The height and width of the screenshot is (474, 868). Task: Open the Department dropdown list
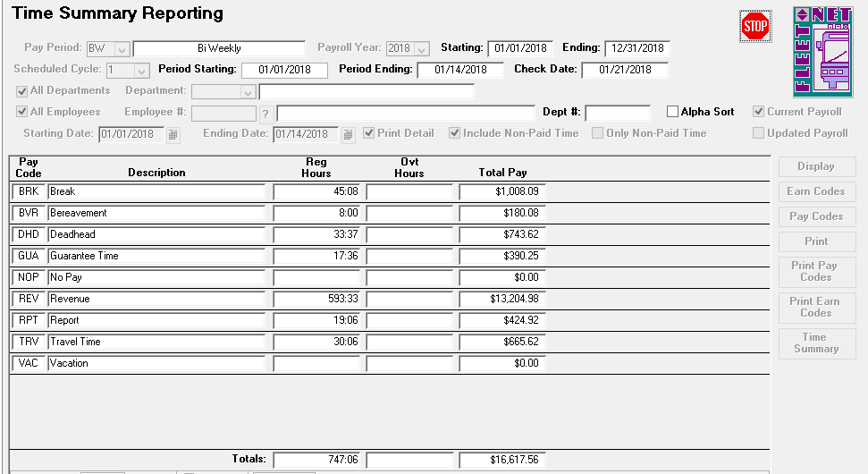(248, 92)
